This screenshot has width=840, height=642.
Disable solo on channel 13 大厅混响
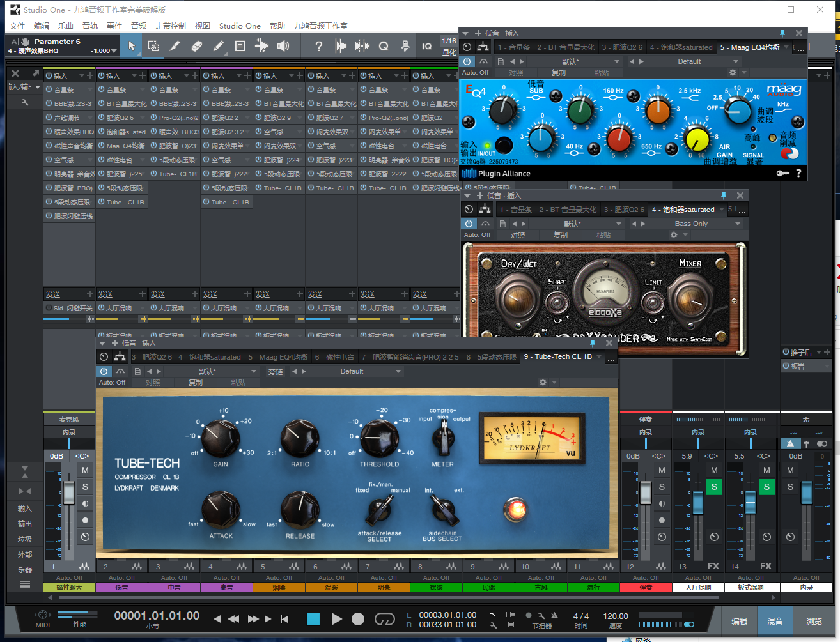(x=714, y=487)
